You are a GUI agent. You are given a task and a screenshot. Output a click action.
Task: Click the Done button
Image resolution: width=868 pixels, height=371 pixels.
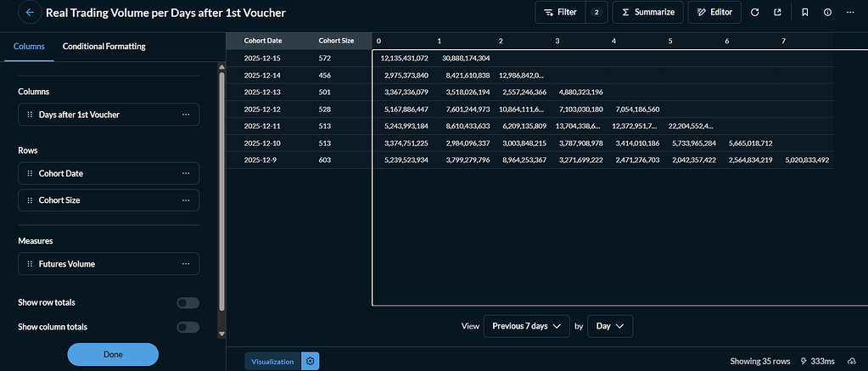[113, 354]
